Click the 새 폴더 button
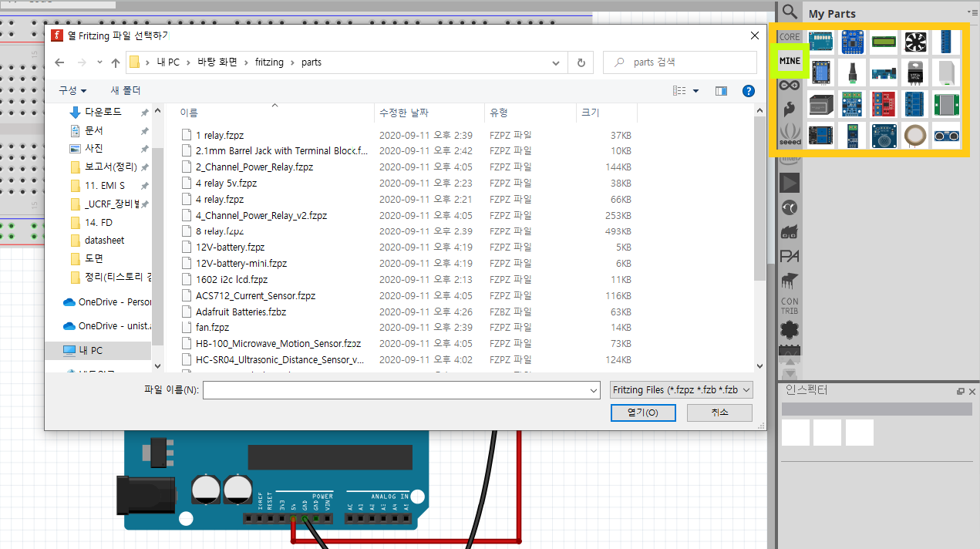 coord(126,90)
